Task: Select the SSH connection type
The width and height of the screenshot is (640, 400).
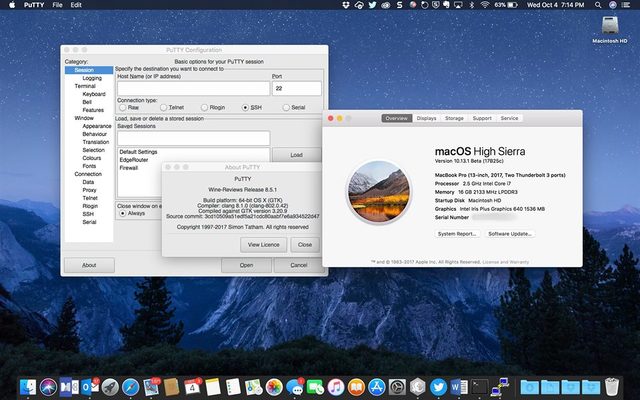Action: [x=245, y=107]
